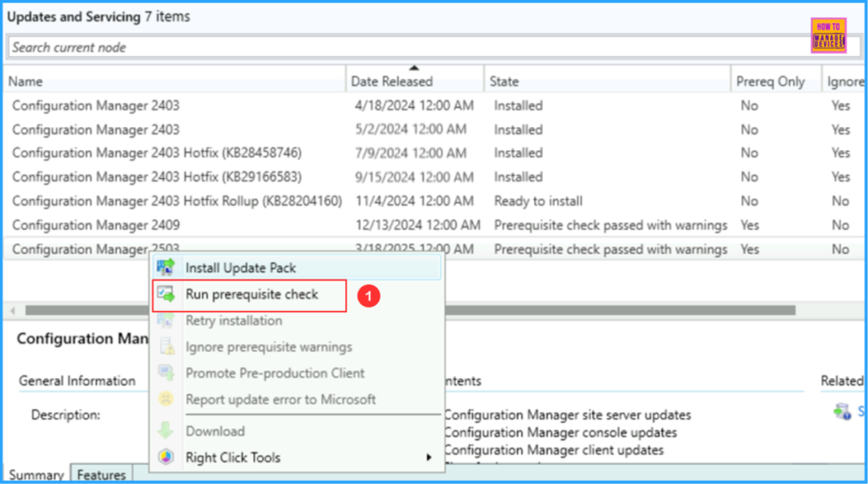Open the Right Click Tools submenu

pos(298,458)
